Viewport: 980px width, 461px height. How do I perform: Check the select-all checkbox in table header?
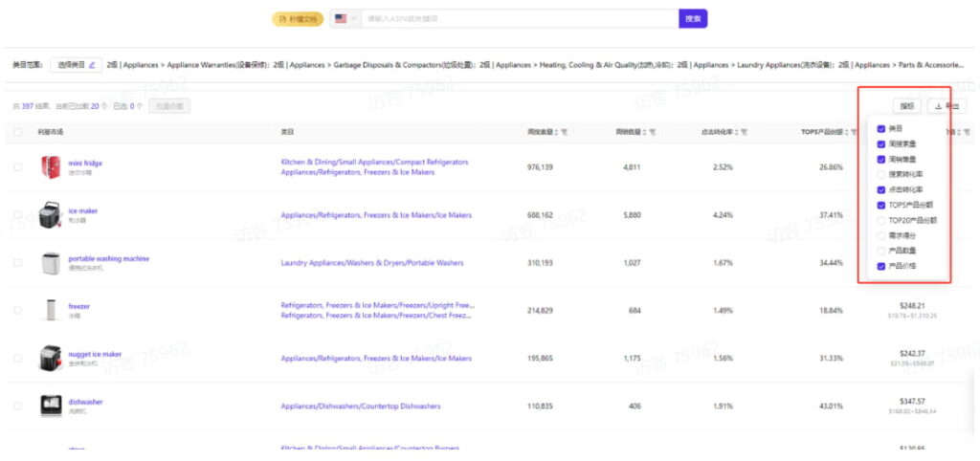point(18,131)
